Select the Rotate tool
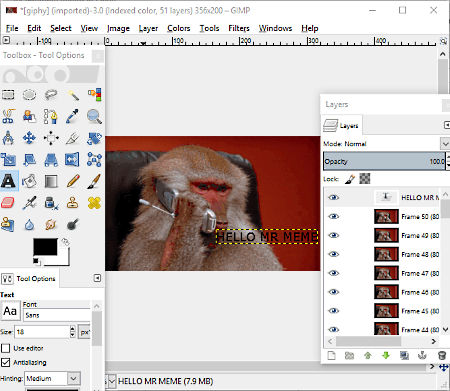The width and height of the screenshot is (450, 391). (94, 139)
